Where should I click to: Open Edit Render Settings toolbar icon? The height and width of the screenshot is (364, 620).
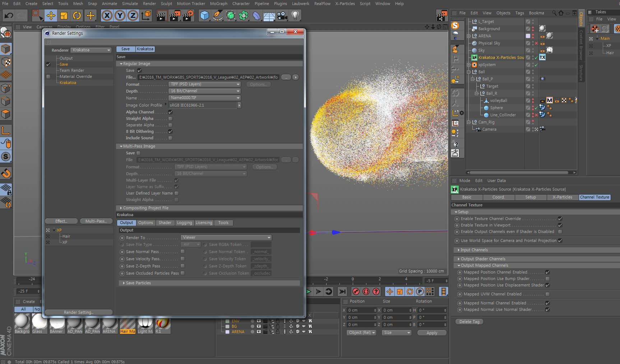click(x=188, y=15)
